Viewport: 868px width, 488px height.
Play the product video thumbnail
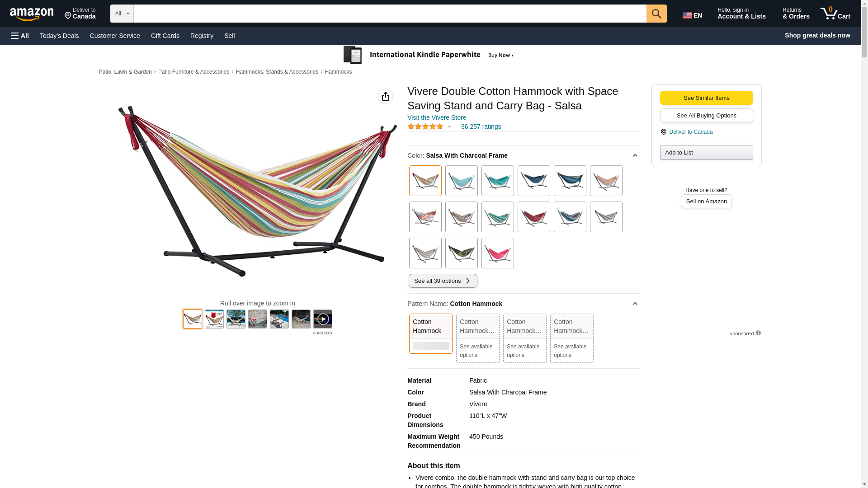coord(322,319)
